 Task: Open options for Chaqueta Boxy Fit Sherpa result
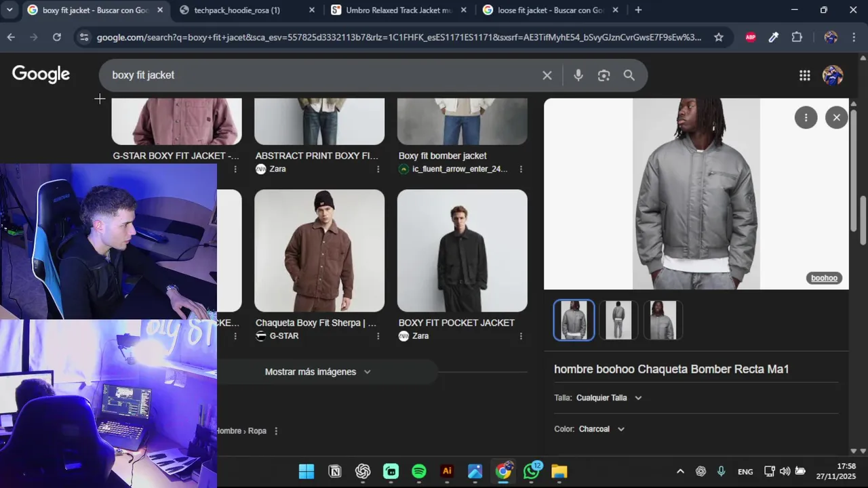pyautogui.click(x=378, y=336)
